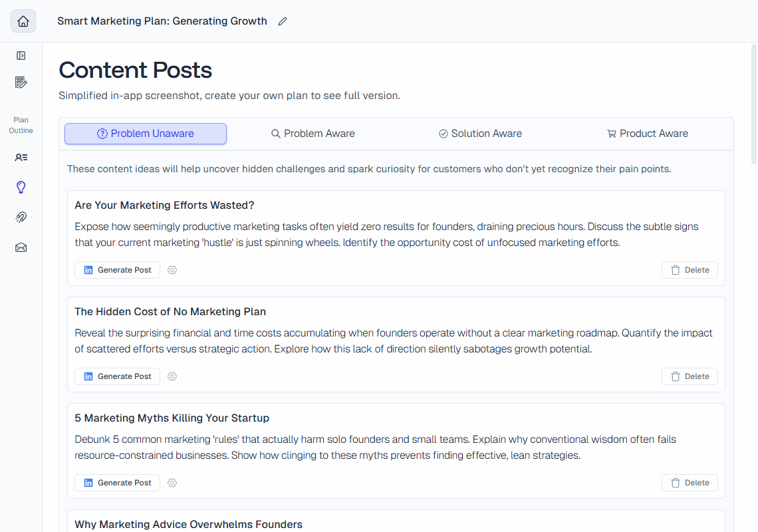Open the audience persona sidebar icon
This screenshot has height=532, width=758.
pos(21,157)
